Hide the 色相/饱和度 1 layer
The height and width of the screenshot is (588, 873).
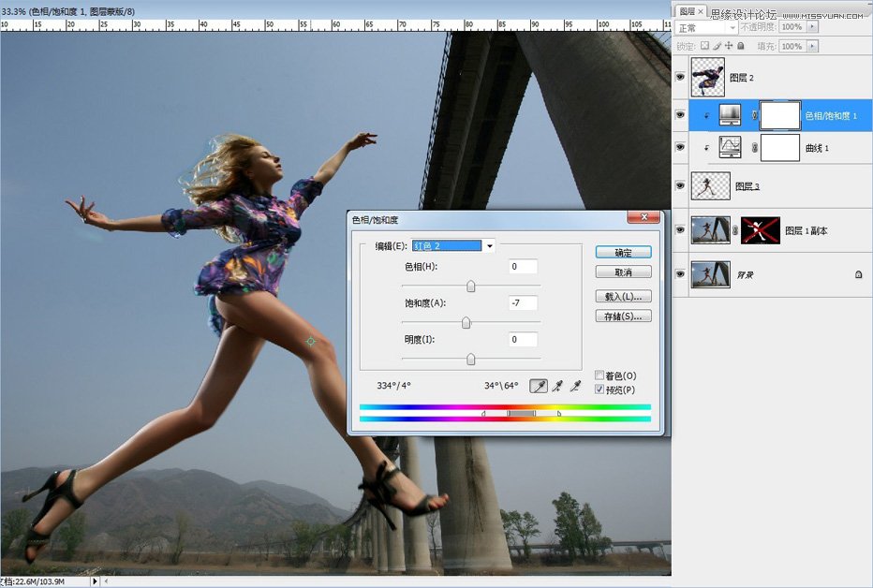click(x=680, y=115)
